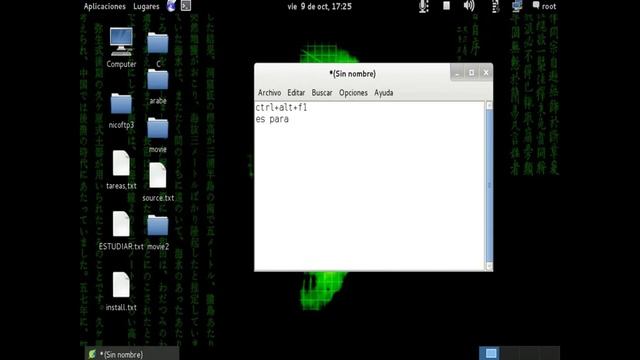Screen dimensions: 640x360
Task: Open the movie2 folder
Action: point(158,226)
